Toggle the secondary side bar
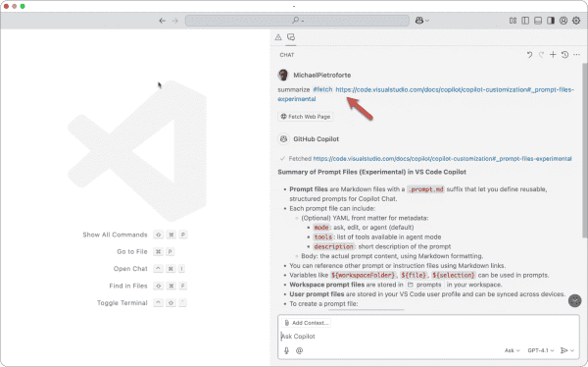The width and height of the screenshot is (588, 367). pos(551,21)
